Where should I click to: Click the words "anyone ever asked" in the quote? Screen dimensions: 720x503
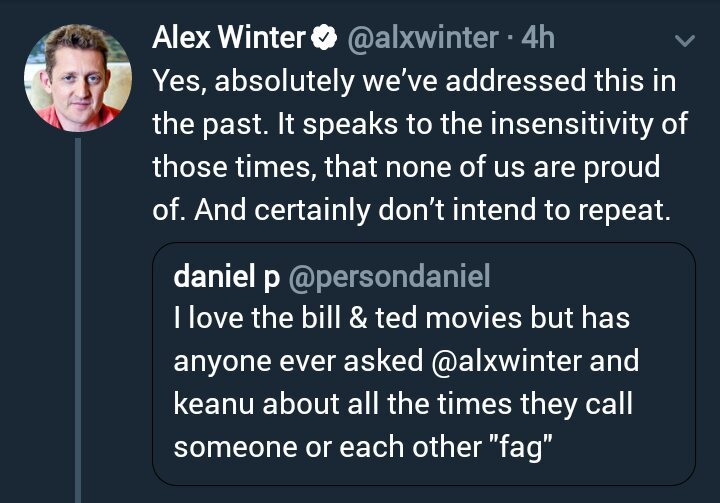[x=298, y=360]
